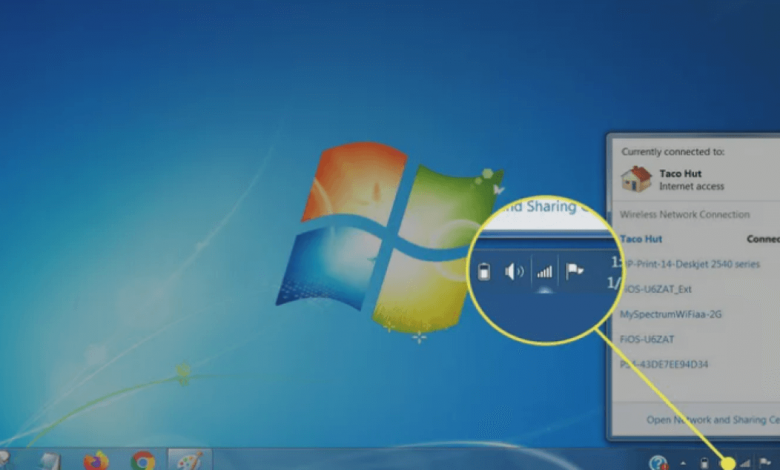This screenshot has width=780, height=470.
Task: Click the blue help icon in system tray
Action: point(657,462)
